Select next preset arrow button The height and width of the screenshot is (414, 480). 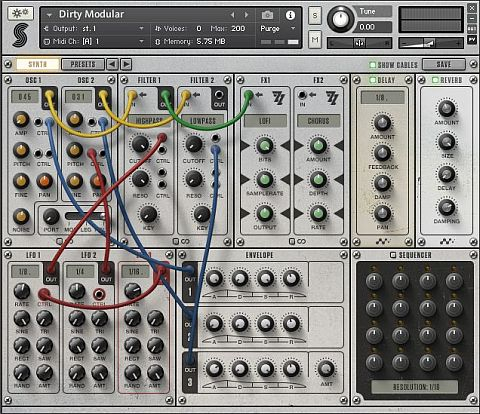(x=126, y=64)
